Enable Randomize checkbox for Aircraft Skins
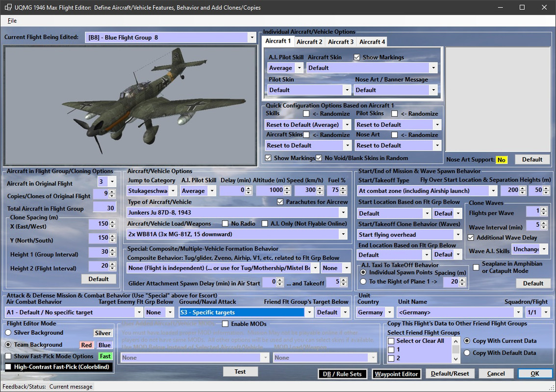This screenshot has height=392, width=556. coord(306,135)
